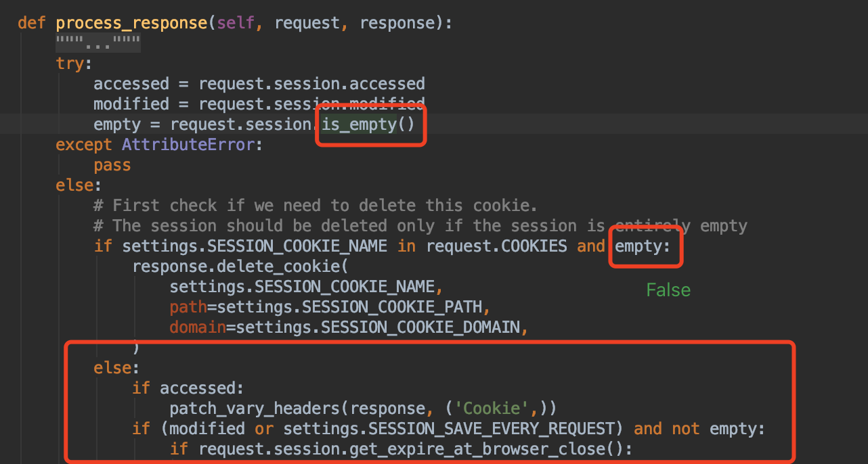Click the patch_vary_headers function call

(259, 409)
